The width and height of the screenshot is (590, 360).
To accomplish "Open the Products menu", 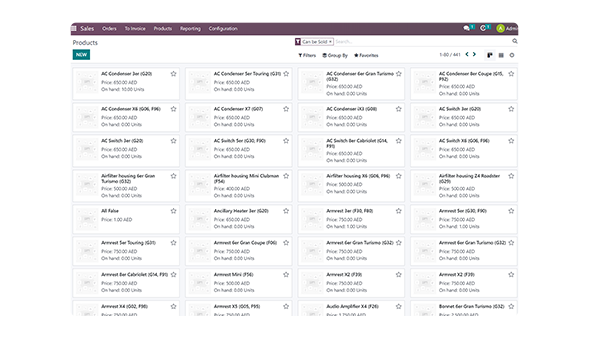I will [x=163, y=29].
